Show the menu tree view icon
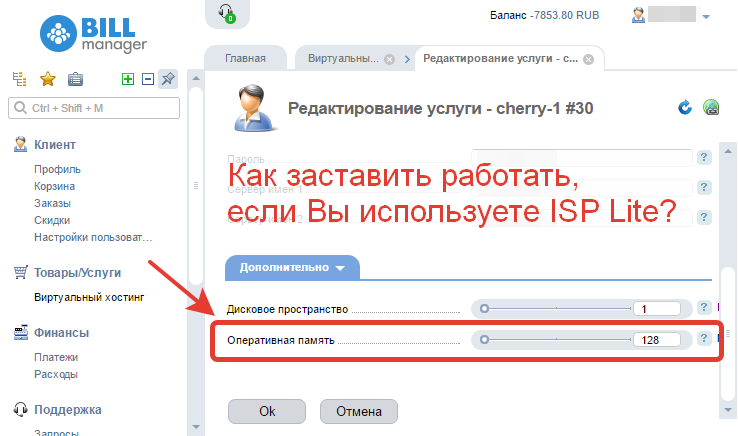 click(19, 79)
